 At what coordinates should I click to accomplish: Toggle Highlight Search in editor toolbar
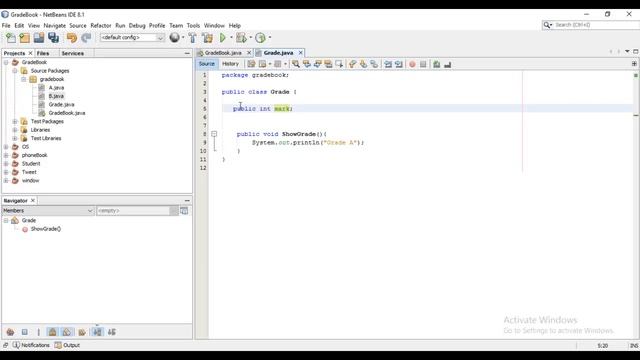click(x=328, y=64)
